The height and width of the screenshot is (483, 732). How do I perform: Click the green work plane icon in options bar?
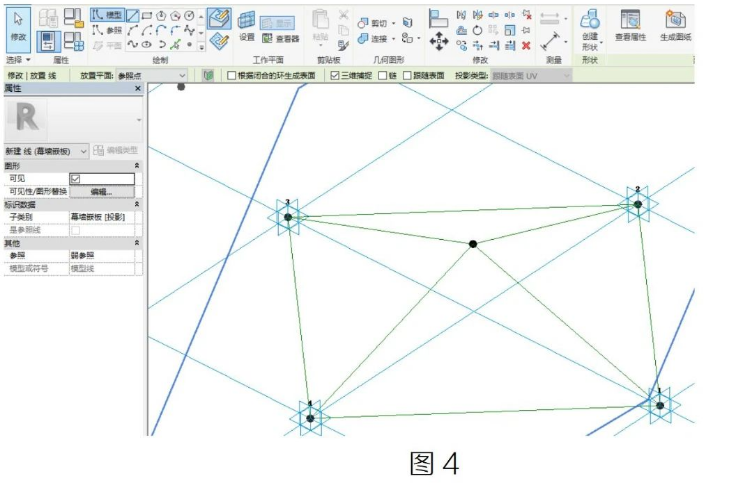coord(208,75)
